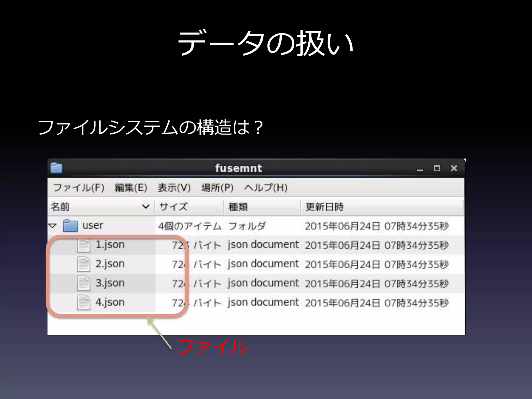The width and height of the screenshot is (532, 399).
Task: Click the modified date of 4.json
Action: [377, 303]
